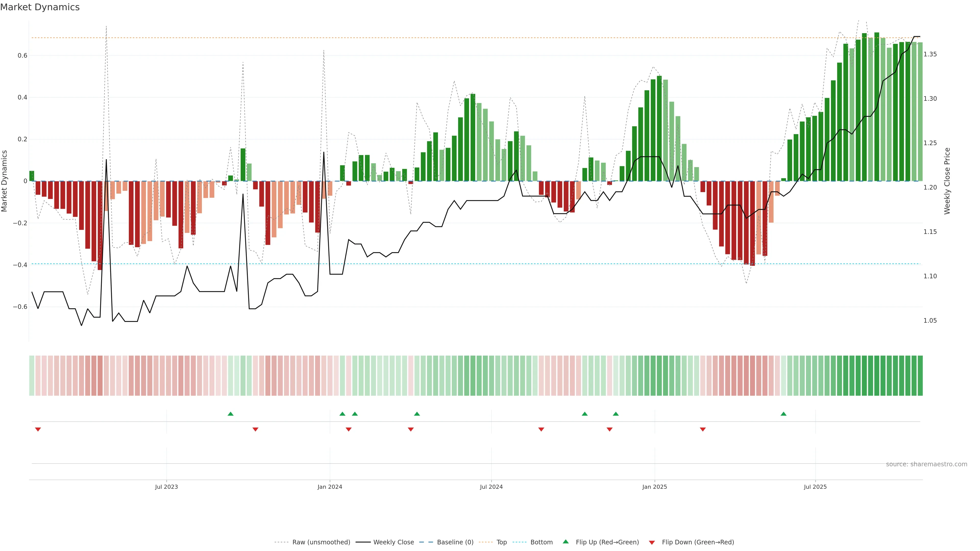The width and height of the screenshot is (980, 551).
Task: Click the green Flip Up legend triangle icon
Action: [x=566, y=542]
